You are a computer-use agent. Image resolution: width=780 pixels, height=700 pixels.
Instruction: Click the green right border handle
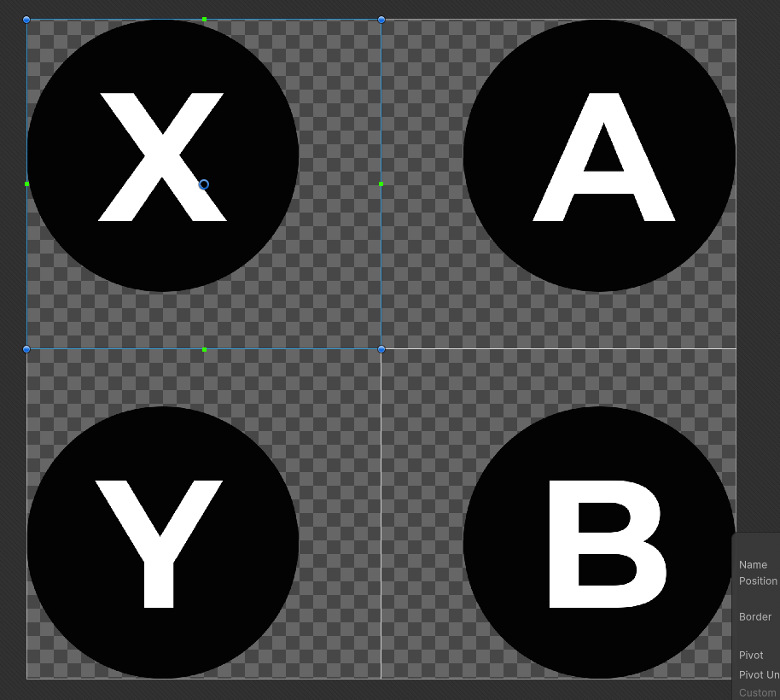pos(381,184)
